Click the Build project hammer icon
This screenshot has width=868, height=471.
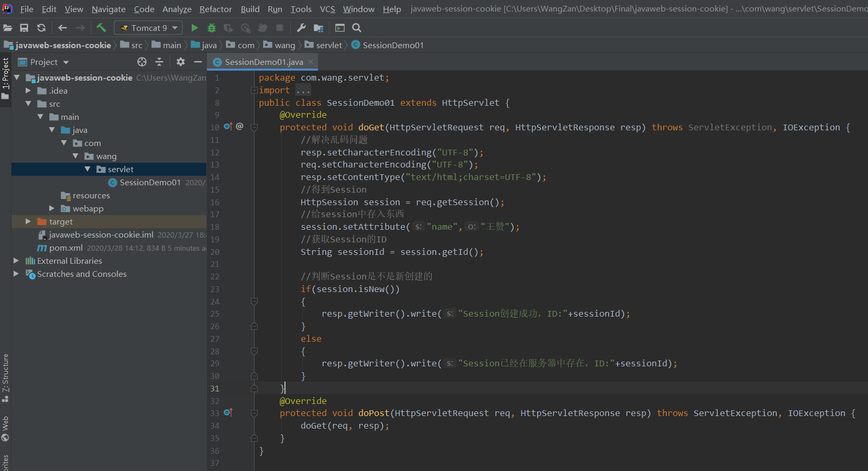[101, 28]
